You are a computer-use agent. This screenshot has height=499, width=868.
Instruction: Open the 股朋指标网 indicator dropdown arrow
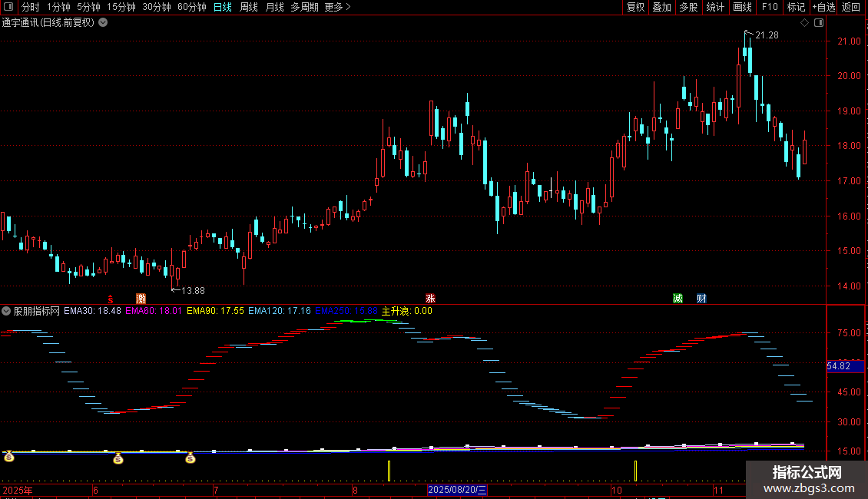[x=6, y=311]
